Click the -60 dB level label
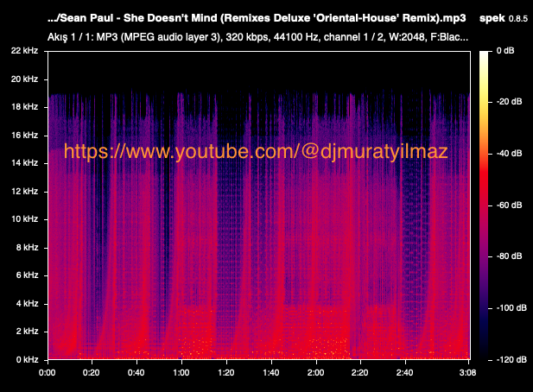 pyautogui.click(x=509, y=205)
